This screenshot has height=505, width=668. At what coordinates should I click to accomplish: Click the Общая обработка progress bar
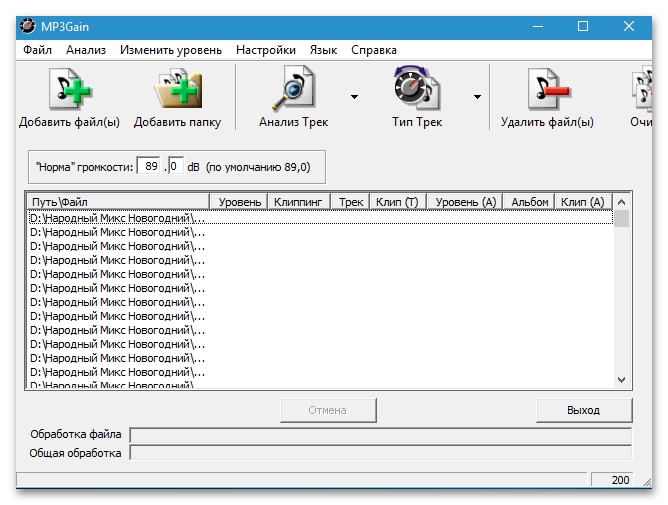pos(381,453)
